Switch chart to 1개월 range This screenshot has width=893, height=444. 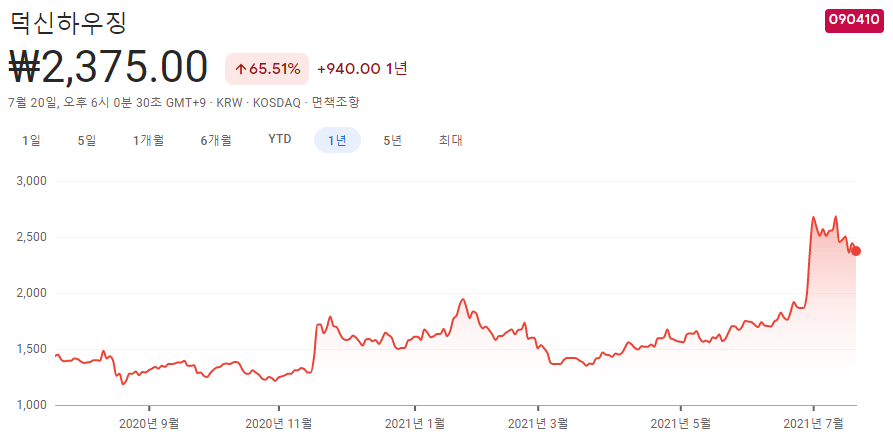tap(149, 141)
